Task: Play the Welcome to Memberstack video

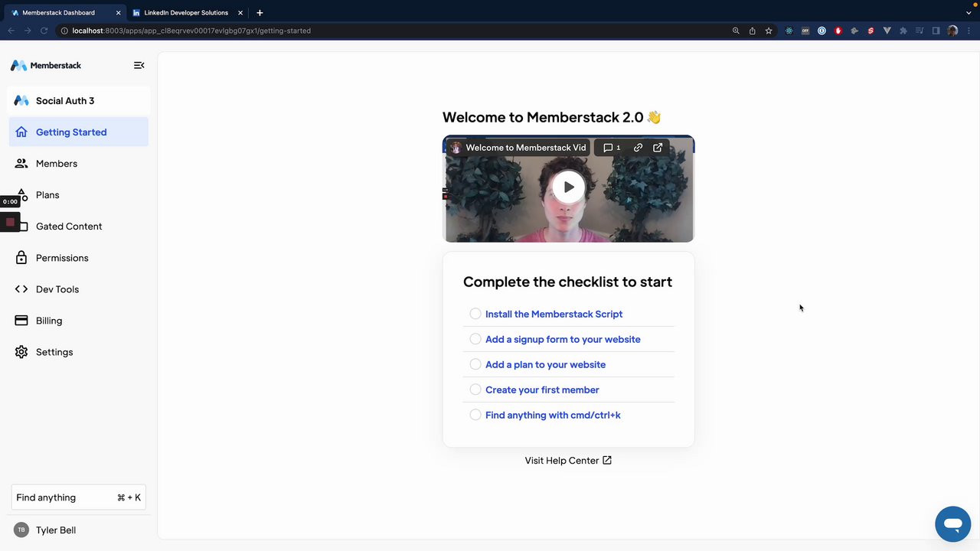Action: [568, 187]
